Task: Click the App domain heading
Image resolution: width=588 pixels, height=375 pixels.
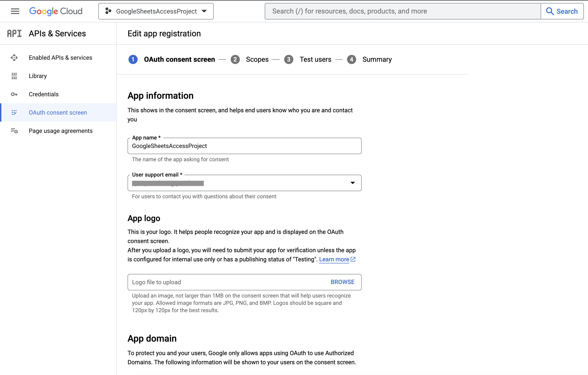Action: pos(152,339)
